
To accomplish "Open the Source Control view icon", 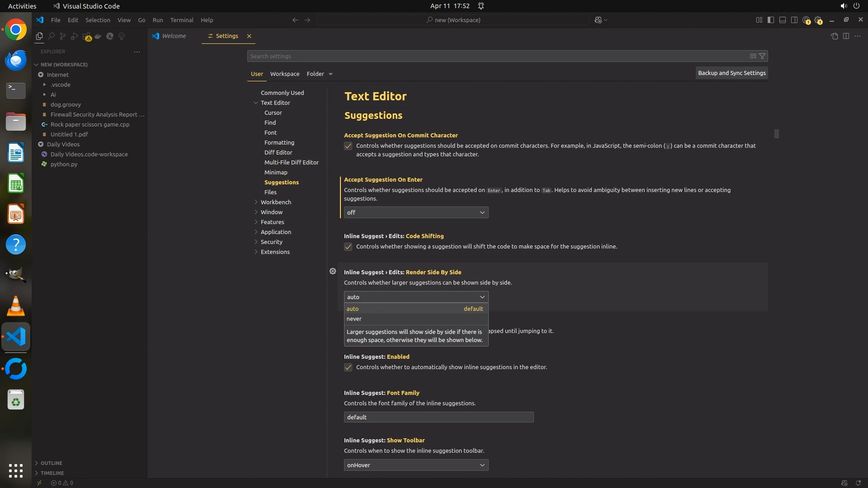I will pos(63,36).
